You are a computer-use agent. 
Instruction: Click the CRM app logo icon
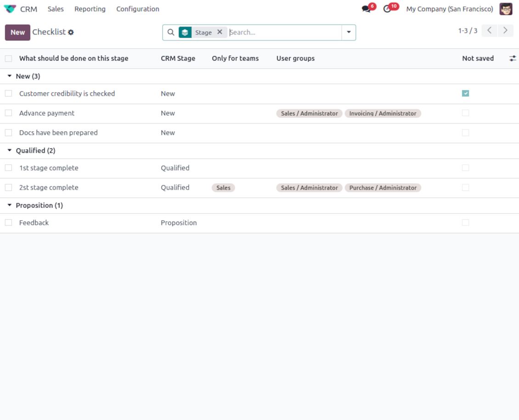(x=10, y=9)
